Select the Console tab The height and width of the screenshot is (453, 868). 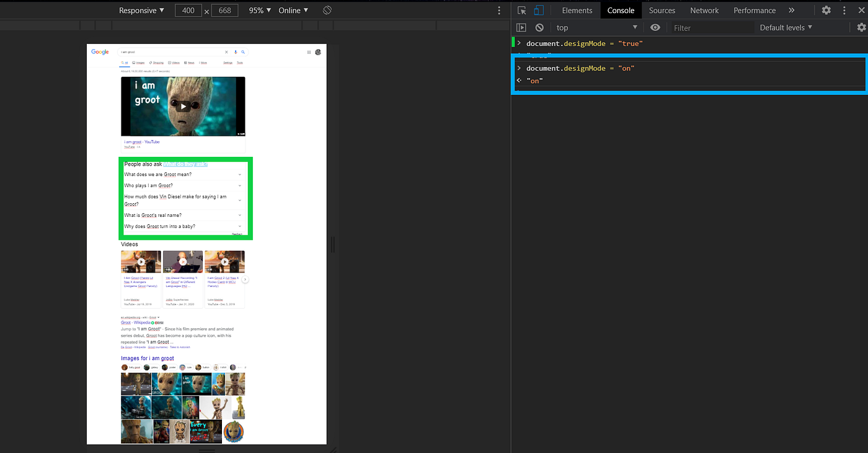pyautogui.click(x=621, y=11)
